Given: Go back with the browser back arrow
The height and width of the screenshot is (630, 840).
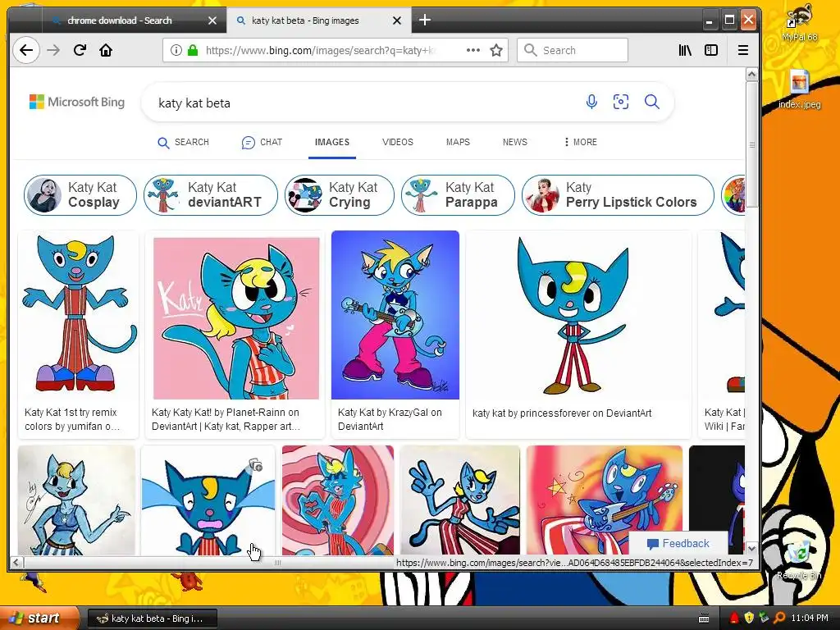Looking at the screenshot, I should click(x=25, y=50).
